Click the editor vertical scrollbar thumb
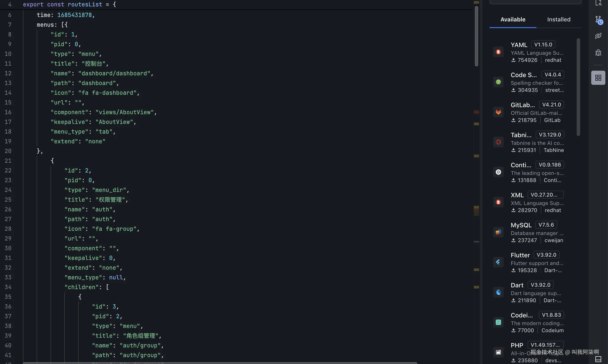The height and width of the screenshot is (364, 608). click(x=477, y=36)
